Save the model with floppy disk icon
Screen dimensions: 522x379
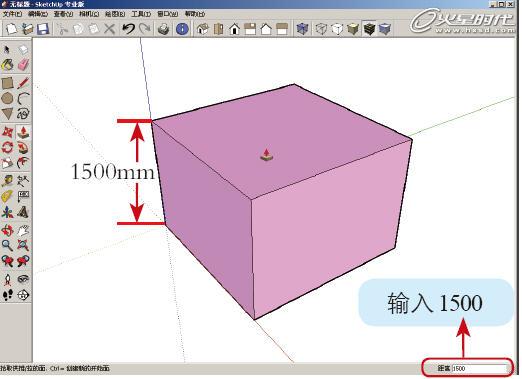coord(43,29)
